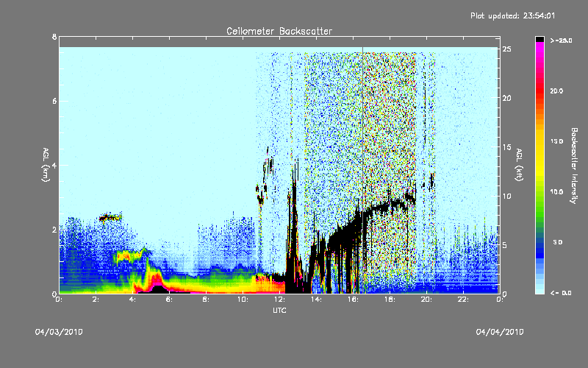588x368 pixels.
Task: Click the '8:' hour tick on UTC axis
Action: click(206, 300)
